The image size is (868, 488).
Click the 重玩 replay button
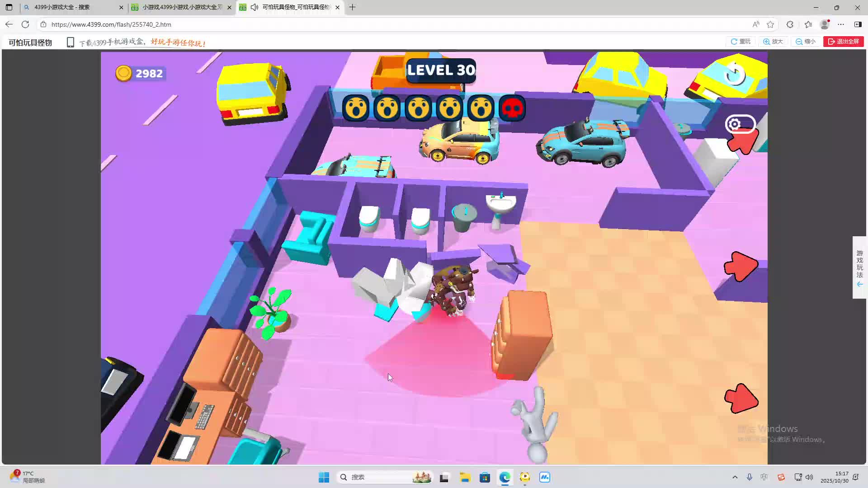[741, 42]
